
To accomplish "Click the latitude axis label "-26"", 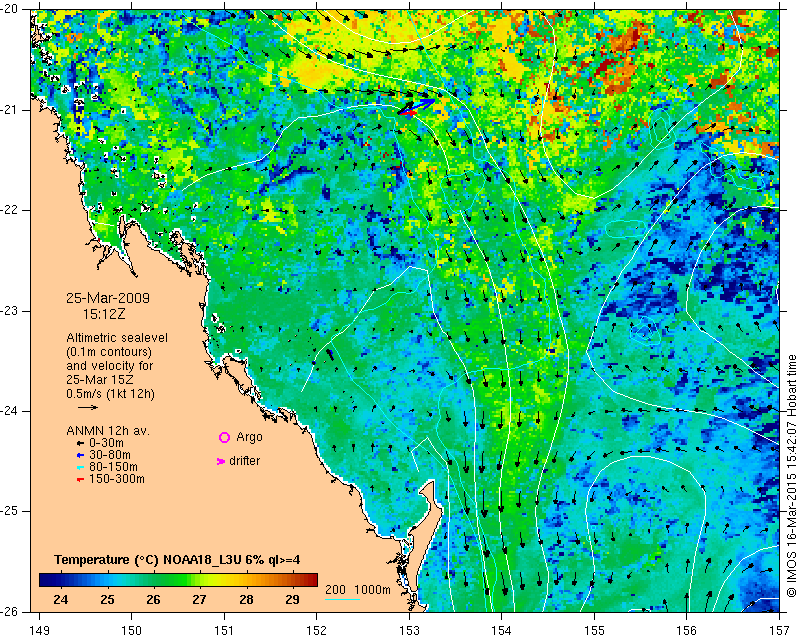I will pyautogui.click(x=8, y=611).
